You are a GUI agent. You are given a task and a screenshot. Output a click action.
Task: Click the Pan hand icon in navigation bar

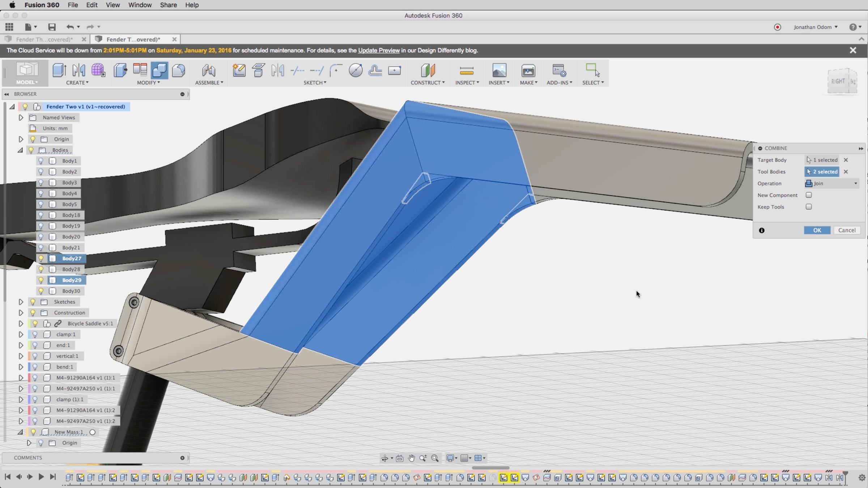point(411,458)
